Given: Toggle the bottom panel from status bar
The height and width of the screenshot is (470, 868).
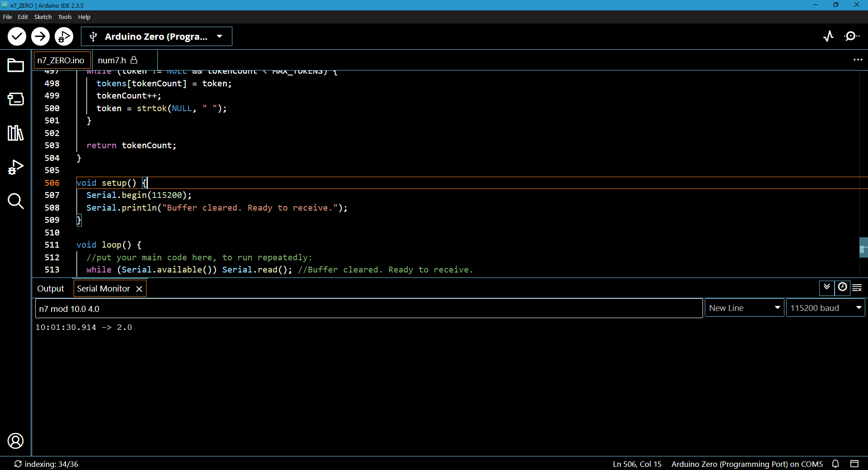Looking at the screenshot, I should 854,464.
